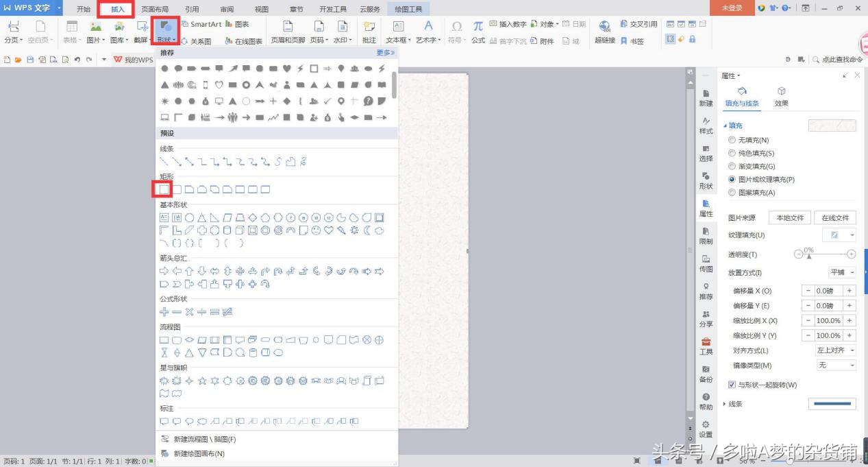This screenshot has height=467, width=868.
Task: Open the 效果 tab in properties
Action: point(782,96)
